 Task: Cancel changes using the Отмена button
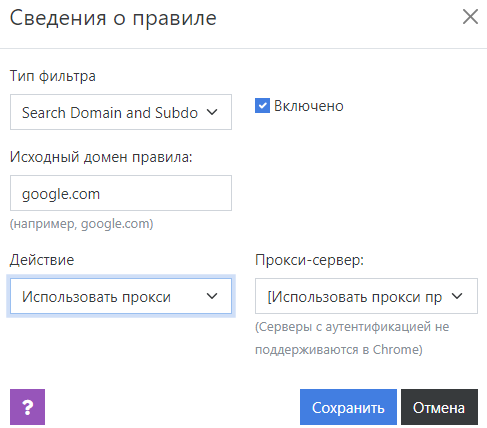(x=439, y=407)
